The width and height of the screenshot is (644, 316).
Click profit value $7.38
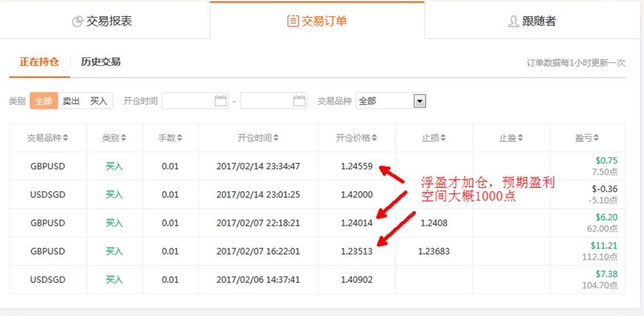607,274
